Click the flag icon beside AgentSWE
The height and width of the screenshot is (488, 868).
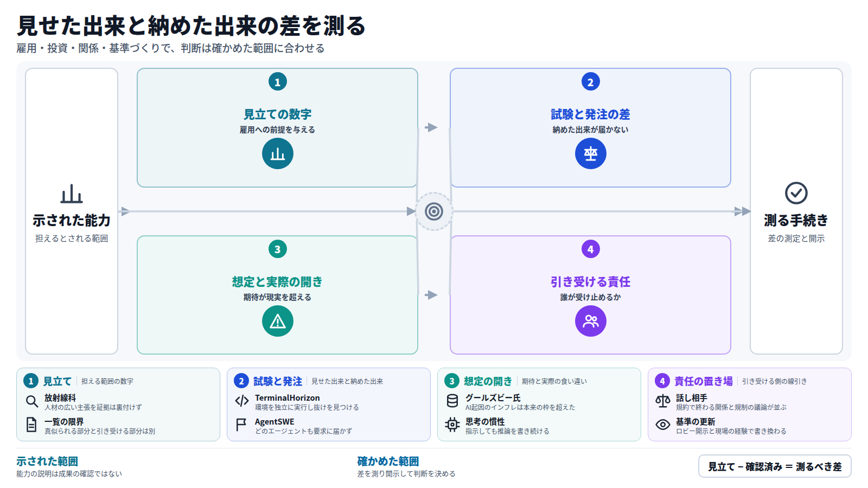click(242, 425)
